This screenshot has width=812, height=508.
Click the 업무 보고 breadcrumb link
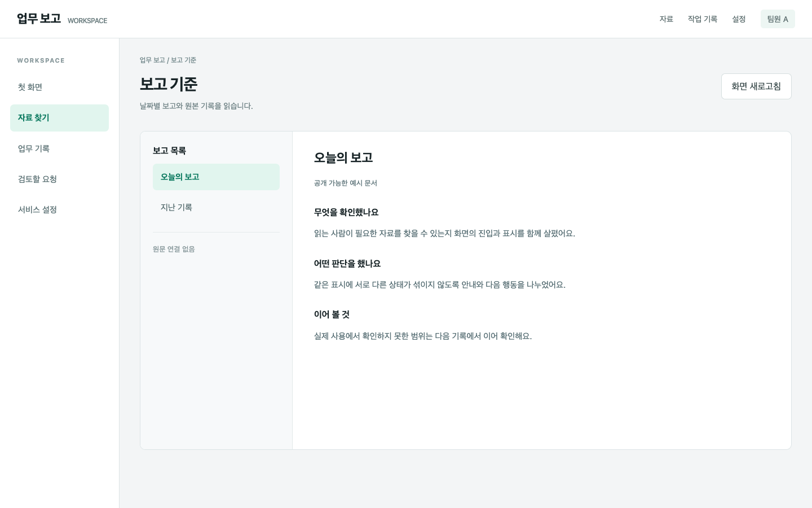(x=152, y=60)
